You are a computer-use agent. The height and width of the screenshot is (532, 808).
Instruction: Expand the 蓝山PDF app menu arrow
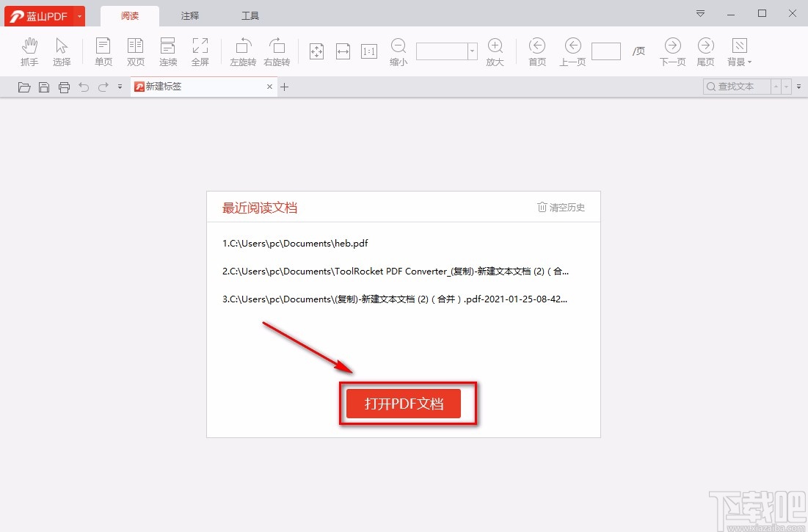pyautogui.click(x=79, y=15)
